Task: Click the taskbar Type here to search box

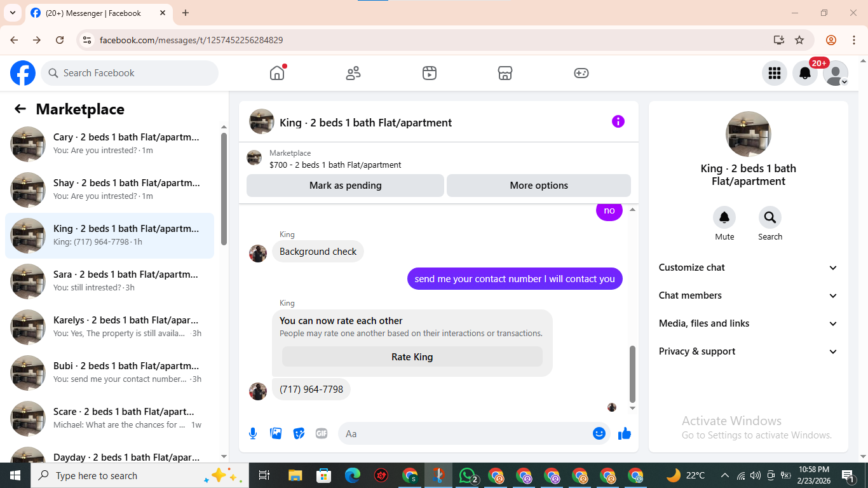Action: pyautogui.click(x=140, y=475)
